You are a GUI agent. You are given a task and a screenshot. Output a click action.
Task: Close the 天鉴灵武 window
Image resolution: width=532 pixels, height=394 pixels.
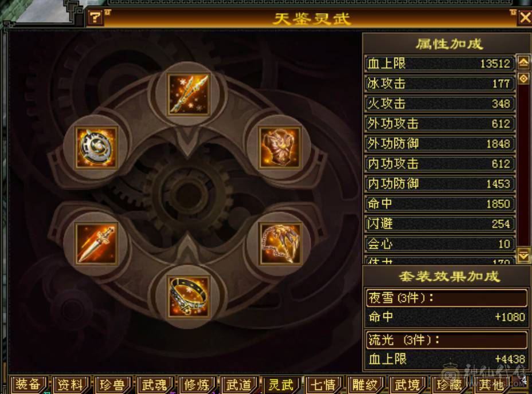525,18
